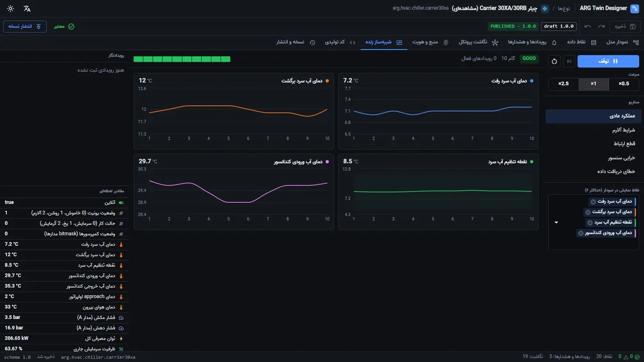Click the ذخیره save button

[x=625, y=26]
